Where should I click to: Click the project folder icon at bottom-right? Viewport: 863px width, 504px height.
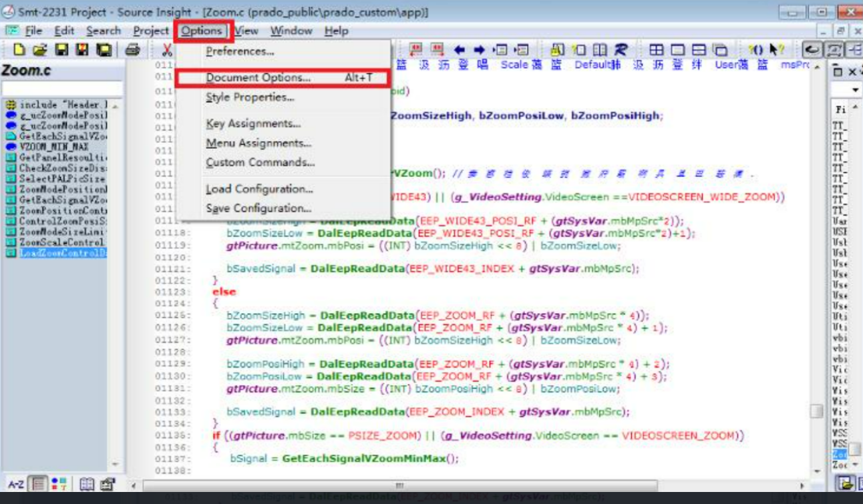846,484
